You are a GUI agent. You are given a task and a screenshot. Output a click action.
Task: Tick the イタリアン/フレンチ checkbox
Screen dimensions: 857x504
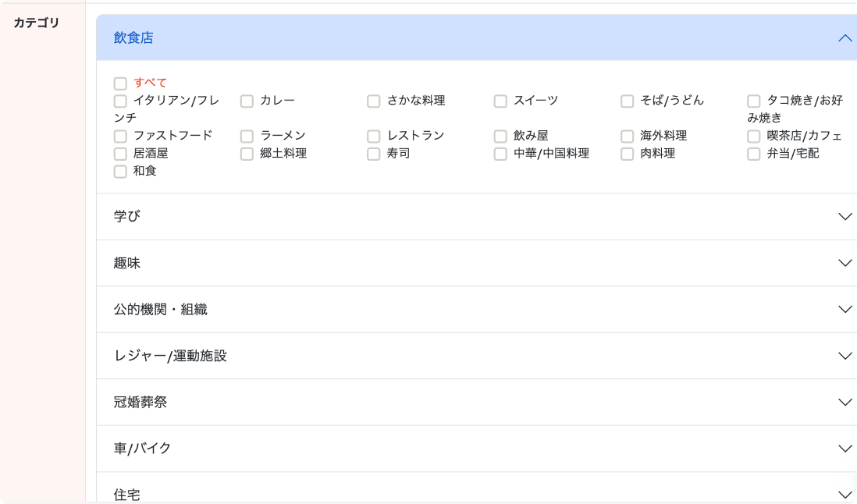(x=120, y=101)
